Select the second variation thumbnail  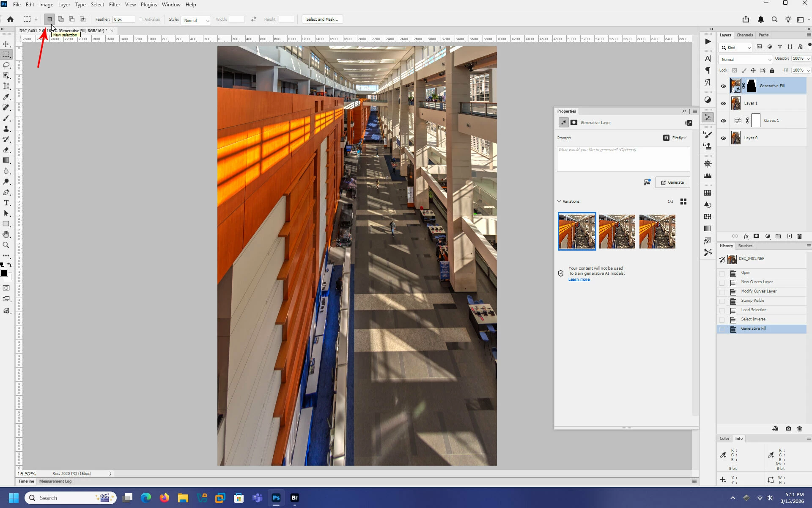[617, 232]
